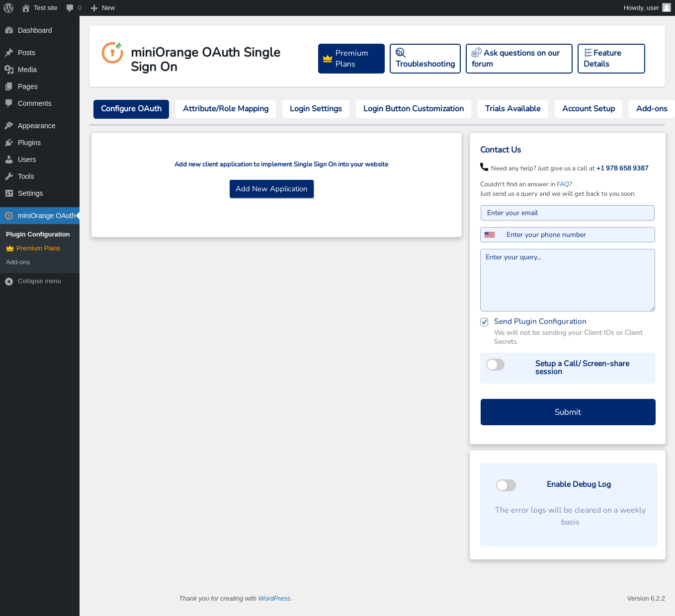Screen dimensions: 675x616
Task: Click the miniOrange OAuth sidebar icon
Action: coord(9,216)
